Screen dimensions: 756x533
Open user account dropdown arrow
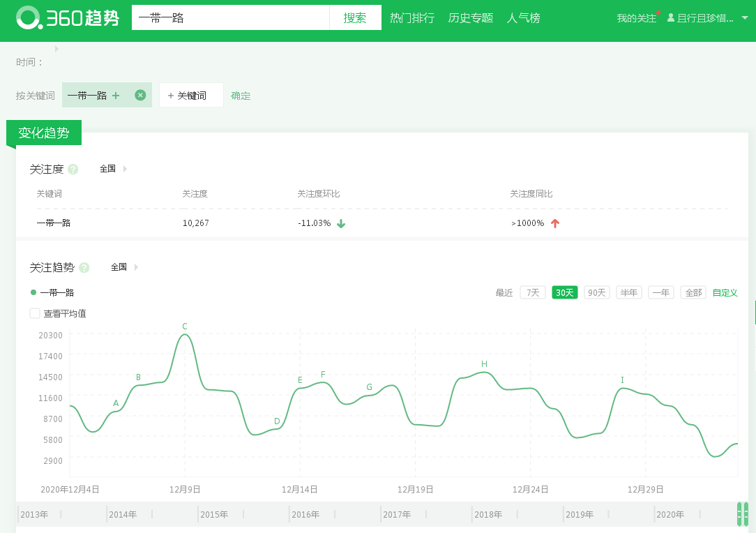coord(744,18)
